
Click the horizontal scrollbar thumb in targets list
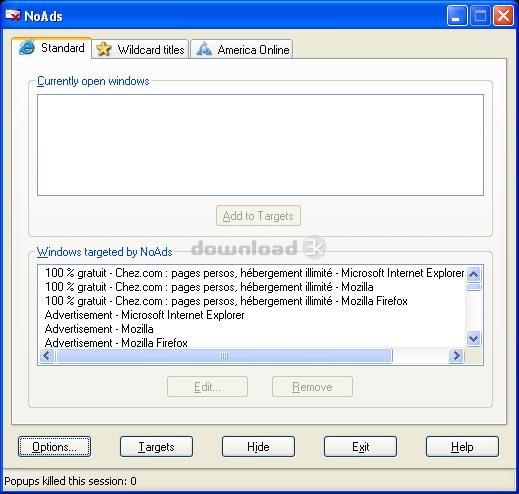click(x=224, y=356)
